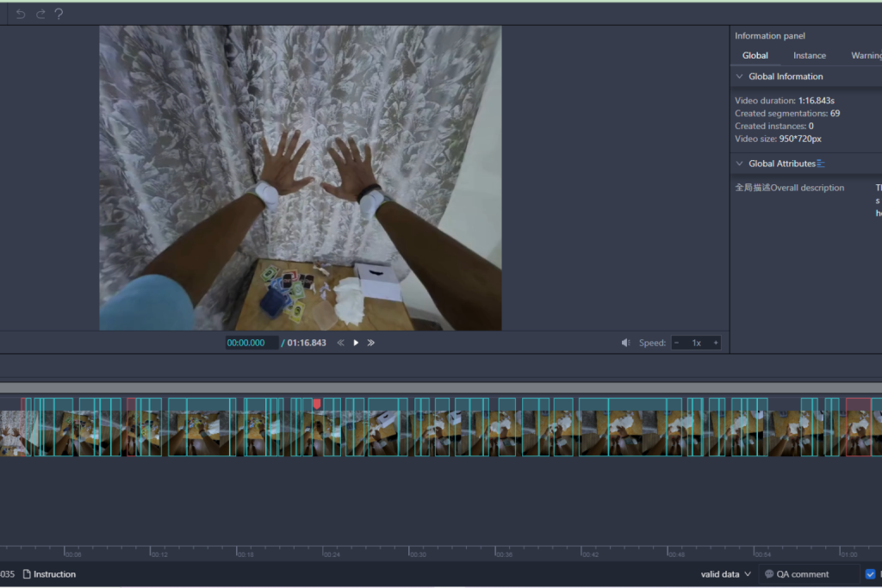
Task: Click the Created instances: 0 text
Action: [774, 126]
